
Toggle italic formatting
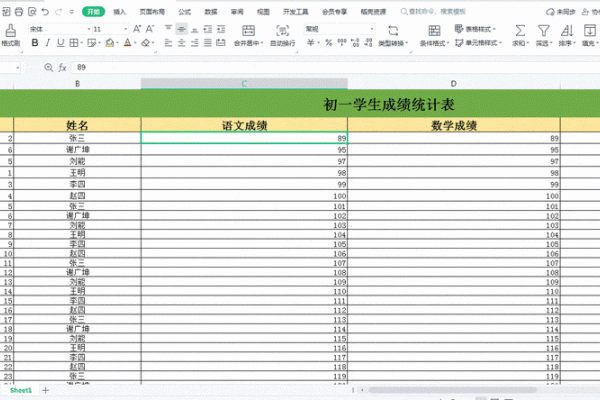(x=48, y=43)
